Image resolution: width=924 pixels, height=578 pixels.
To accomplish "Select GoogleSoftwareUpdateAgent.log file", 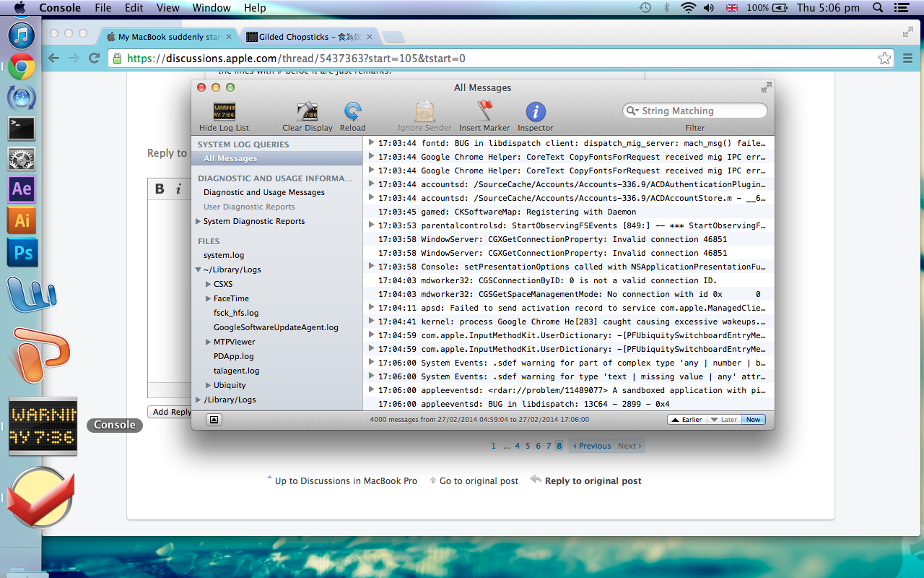I will [x=277, y=327].
